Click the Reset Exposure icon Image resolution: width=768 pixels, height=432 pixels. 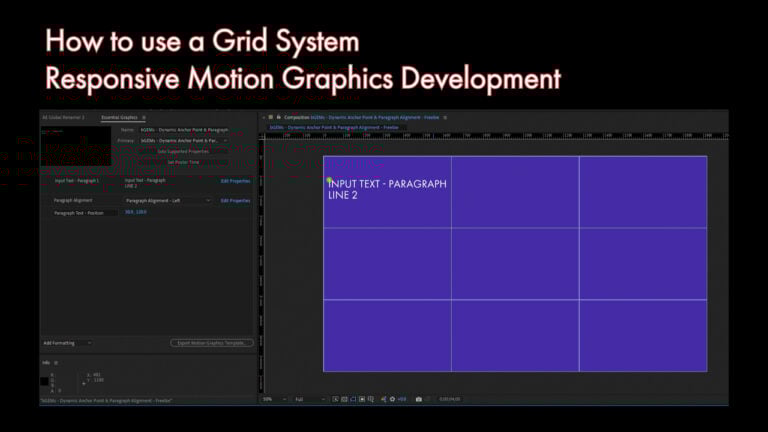pos(392,399)
